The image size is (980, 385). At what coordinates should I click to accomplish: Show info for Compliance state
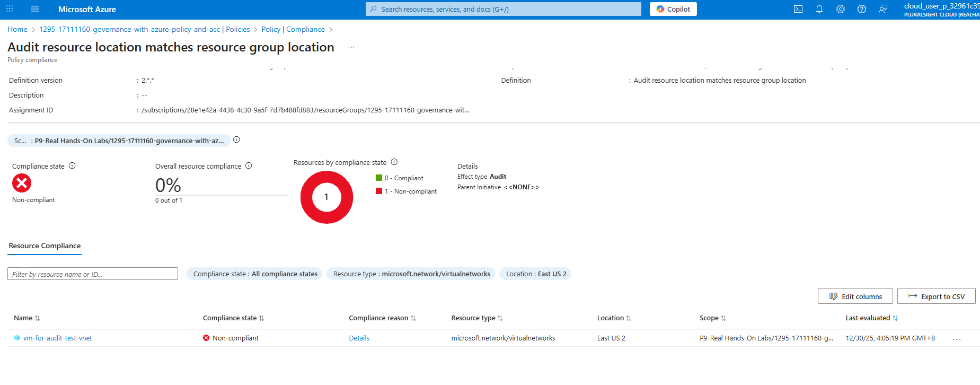coord(72,165)
